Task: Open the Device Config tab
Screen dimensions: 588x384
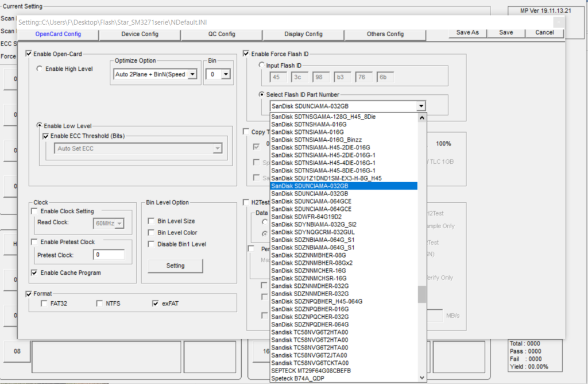Action: click(140, 34)
